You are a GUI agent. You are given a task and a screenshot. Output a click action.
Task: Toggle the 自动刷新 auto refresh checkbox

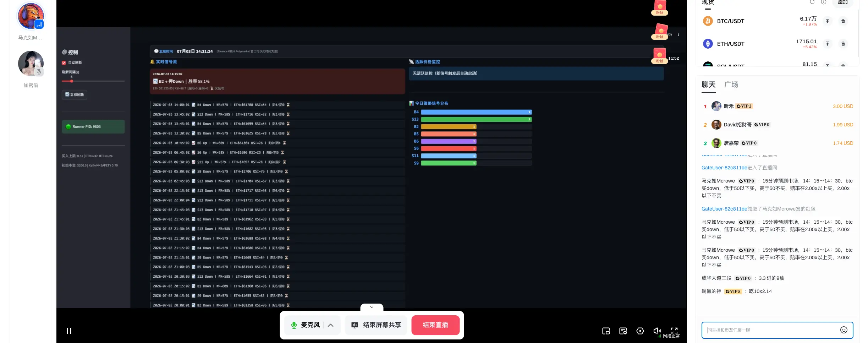[64, 62]
